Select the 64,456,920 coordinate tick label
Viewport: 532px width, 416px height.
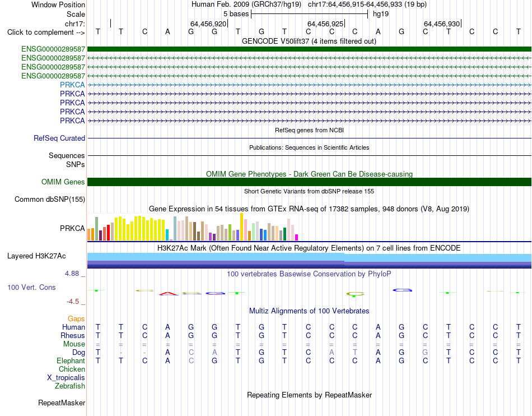tap(208, 24)
